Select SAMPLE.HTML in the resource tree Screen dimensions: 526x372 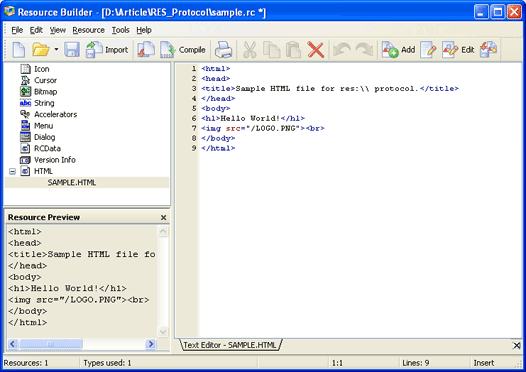pos(72,182)
